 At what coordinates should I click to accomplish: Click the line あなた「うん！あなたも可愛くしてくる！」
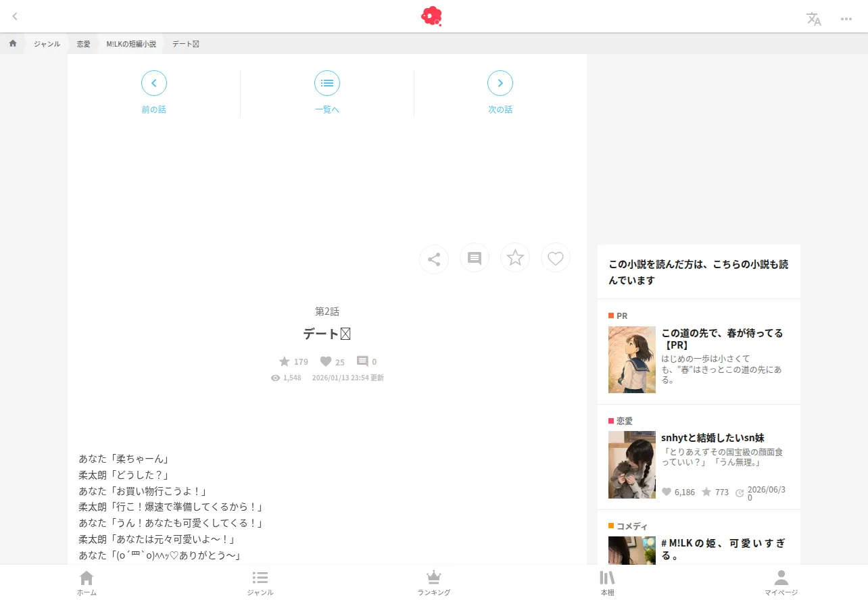[171, 524]
